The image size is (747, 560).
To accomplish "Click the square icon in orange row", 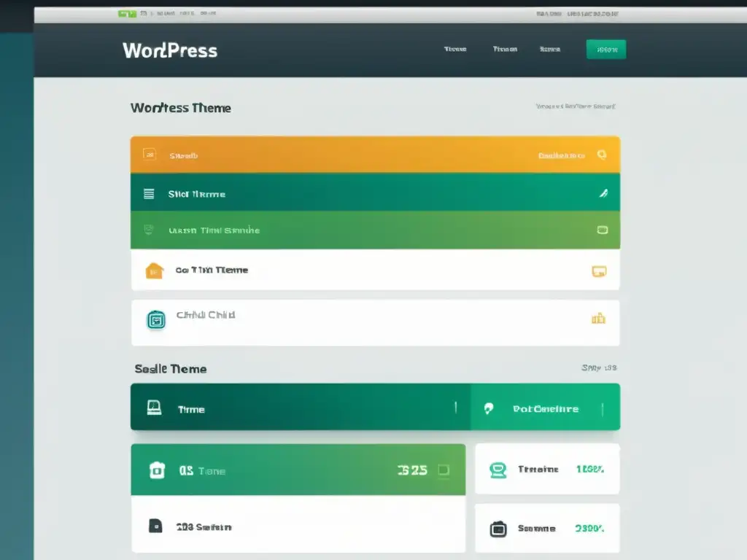I will 149,155.
